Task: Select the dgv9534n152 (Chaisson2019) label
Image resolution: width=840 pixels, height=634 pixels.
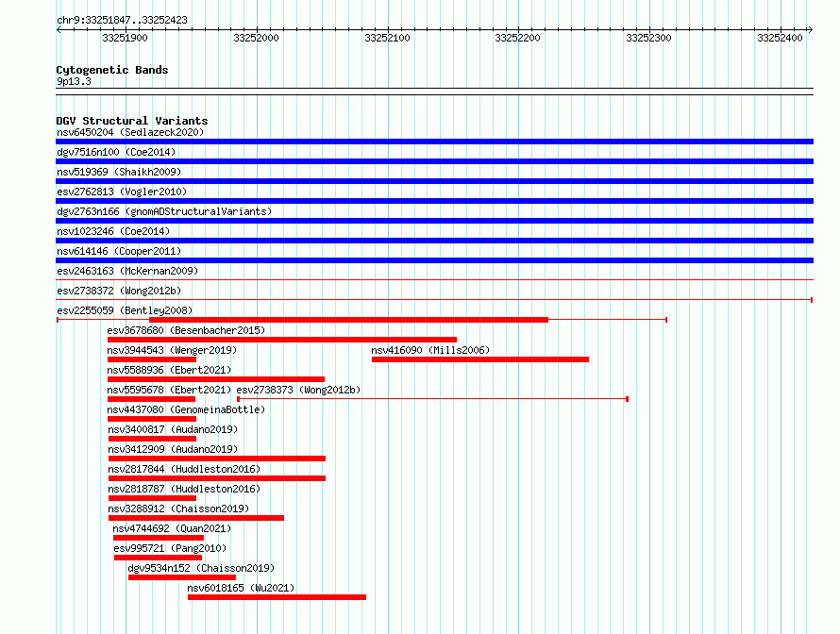Action: pyautogui.click(x=201, y=568)
